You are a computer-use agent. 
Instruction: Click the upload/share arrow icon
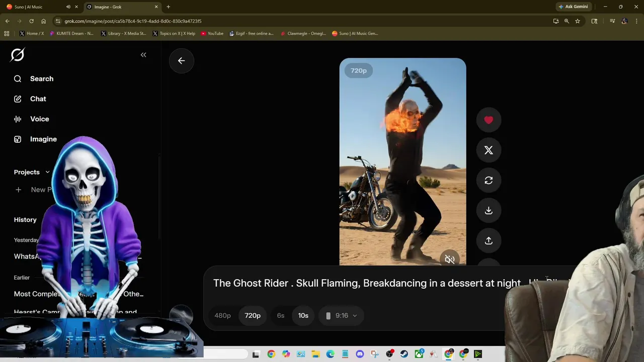point(489,240)
